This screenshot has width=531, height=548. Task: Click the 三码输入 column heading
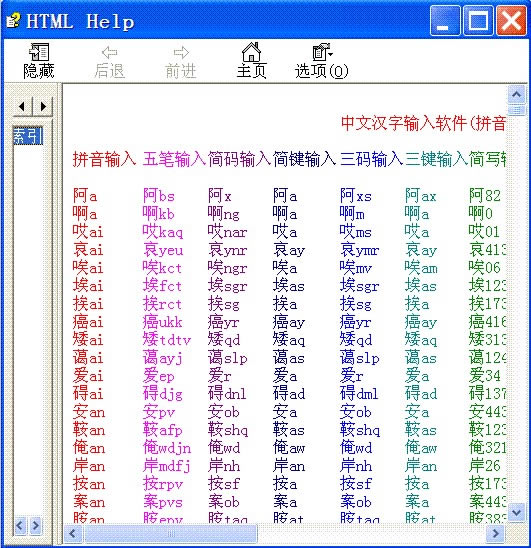coord(372,159)
